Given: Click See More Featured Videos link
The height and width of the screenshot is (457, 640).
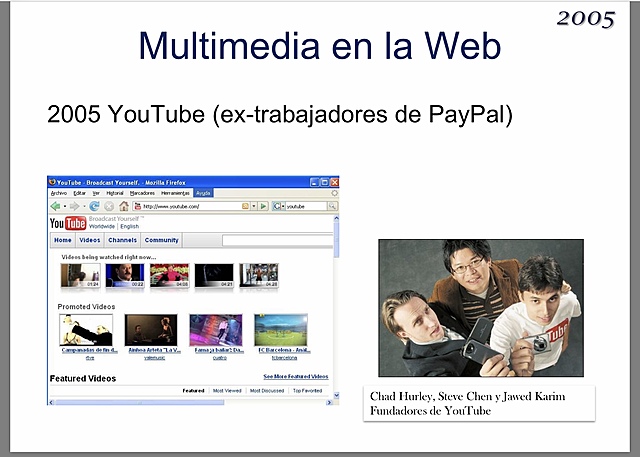Looking at the screenshot, I should click(x=296, y=376).
